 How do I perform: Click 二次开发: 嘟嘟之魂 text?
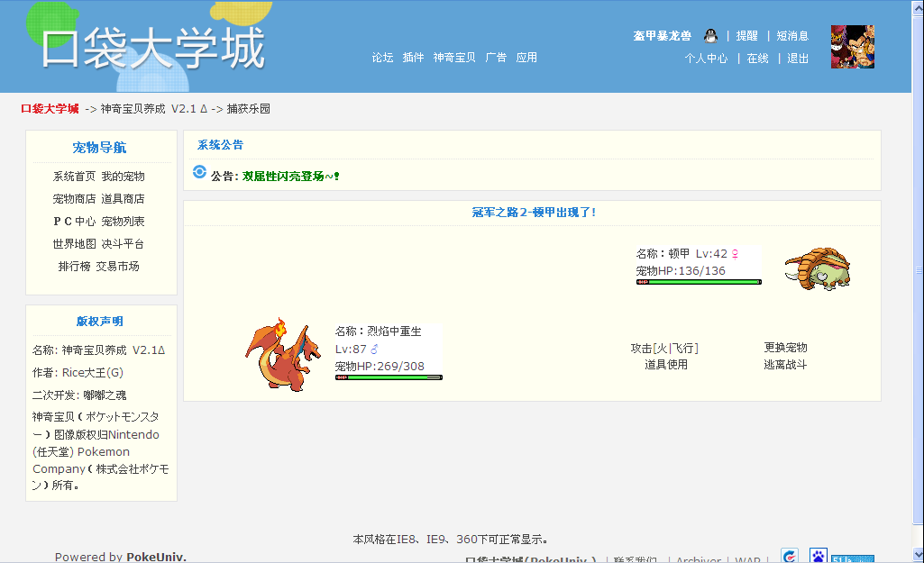point(79,395)
